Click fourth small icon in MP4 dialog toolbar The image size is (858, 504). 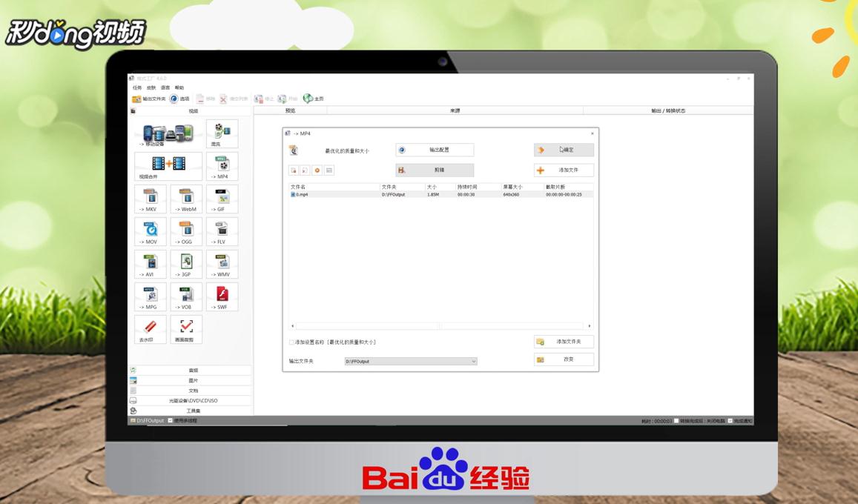coord(329,170)
